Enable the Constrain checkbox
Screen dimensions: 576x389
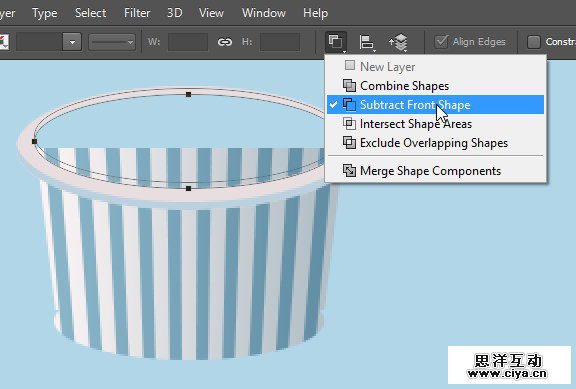[x=534, y=42]
